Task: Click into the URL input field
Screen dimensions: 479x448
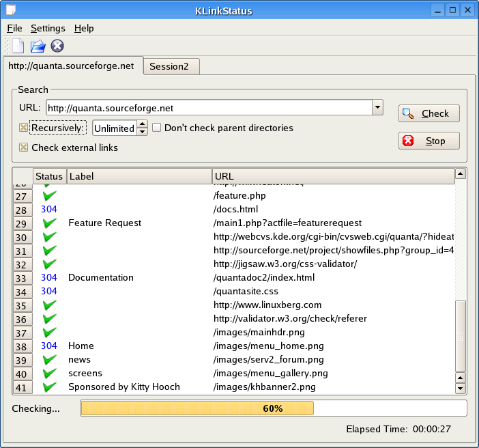Action: pos(209,108)
